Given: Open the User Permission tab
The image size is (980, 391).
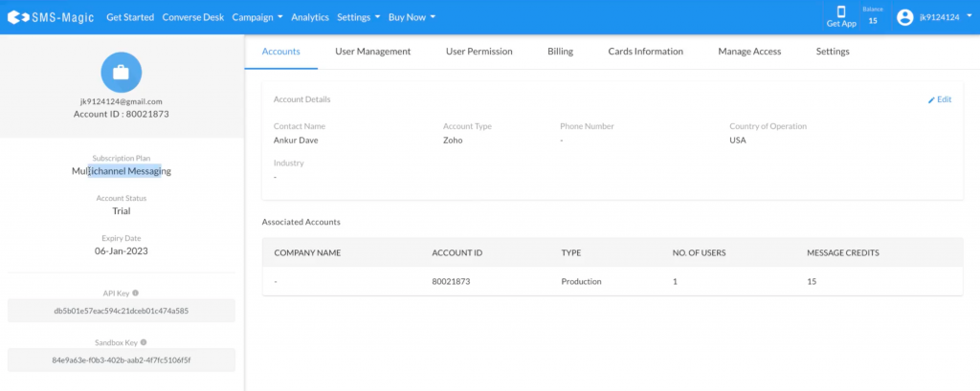Looking at the screenshot, I should [479, 52].
